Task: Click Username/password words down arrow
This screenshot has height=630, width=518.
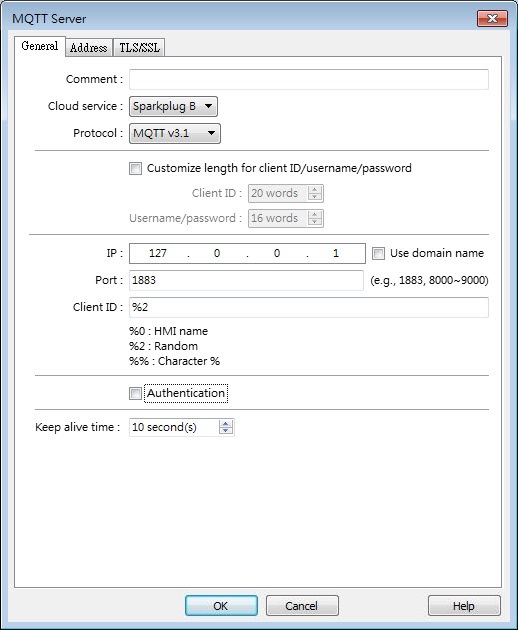Action: (315, 222)
